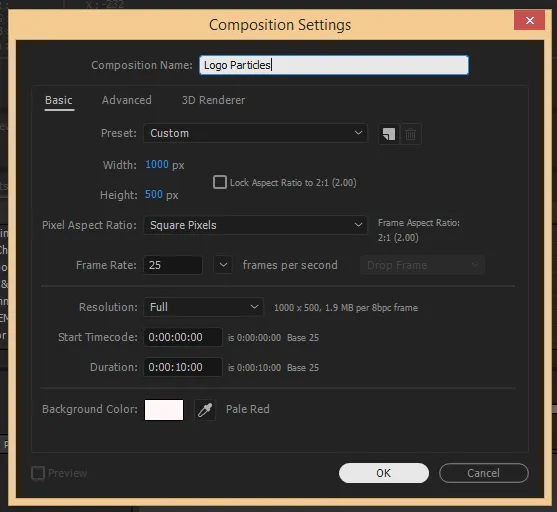
Task: Click the Composition Name text field
Action: [x=334, y=65]
